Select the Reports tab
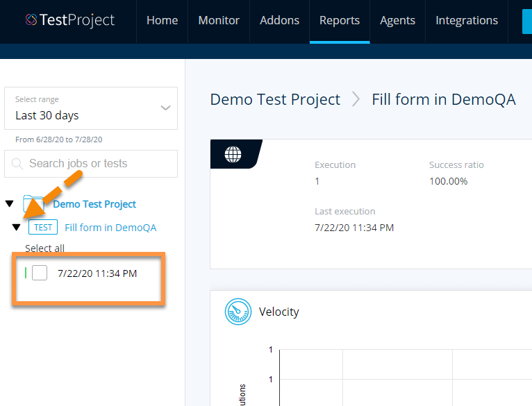 (x=340, y=20)
